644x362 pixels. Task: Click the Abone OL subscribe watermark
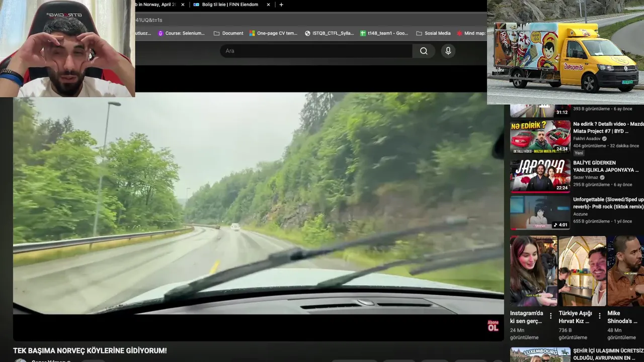[x=493, y=326]
